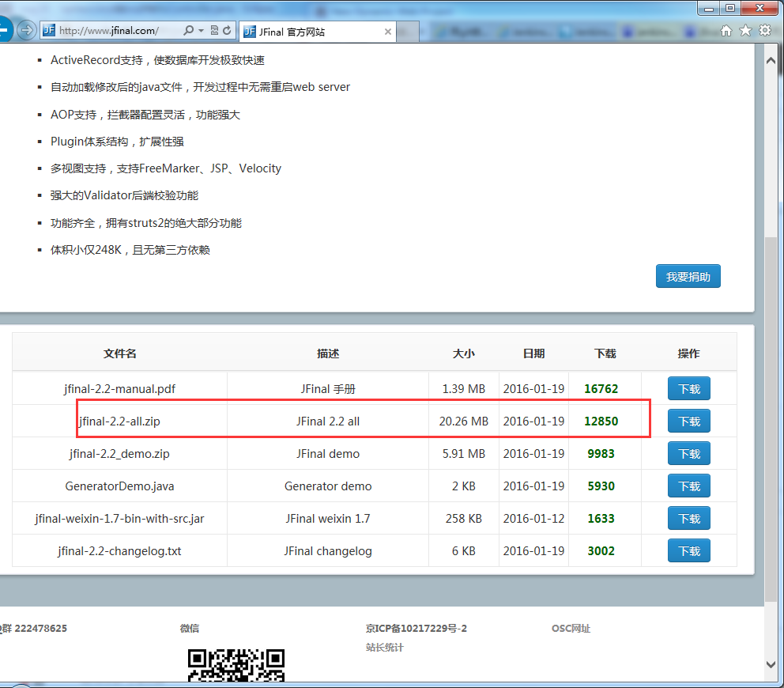Close the JFinal 官方网站 tab
This screenshot has height=688, width=784.
[x=388, y=32]
